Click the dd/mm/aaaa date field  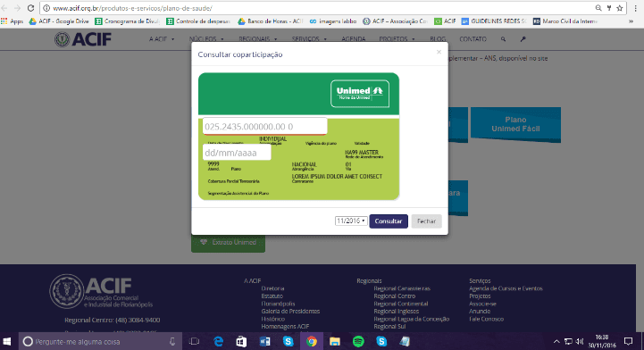pyautogui.click(x=237, y=153)
